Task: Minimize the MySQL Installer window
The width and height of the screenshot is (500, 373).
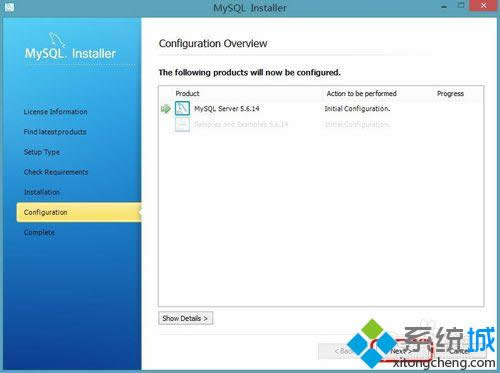Action: pyautogui.click(x=444, y=6)
